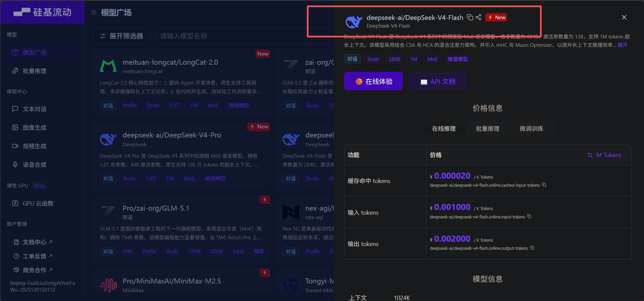The image size is (644, 301).
Task: Click the cached token price 0.000020
Action: (452, 176)
